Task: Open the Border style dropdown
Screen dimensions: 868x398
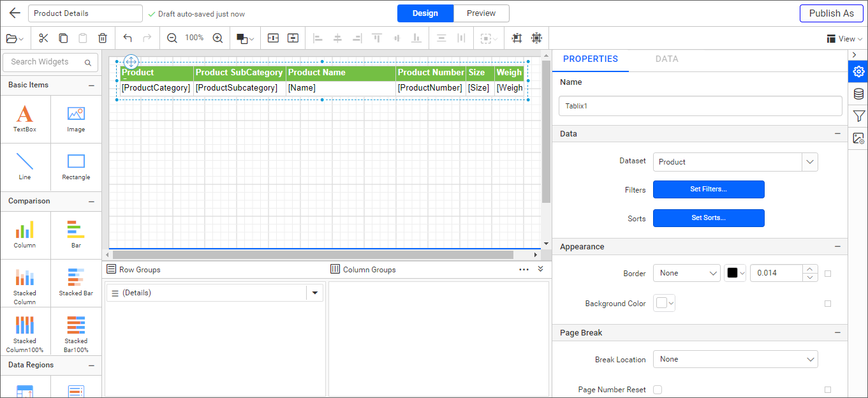Action: pyautogui.click(x=687, y=273)
